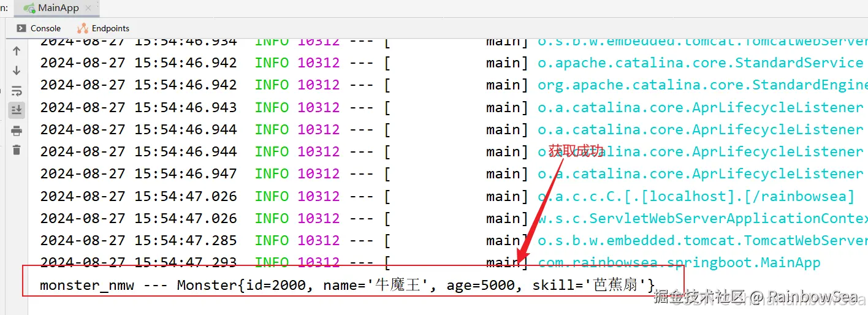The width and height of the screenshot is (868, 315).
Task: Click timestamp 2024-08-27 15:54:47.285
Action: 139,240
